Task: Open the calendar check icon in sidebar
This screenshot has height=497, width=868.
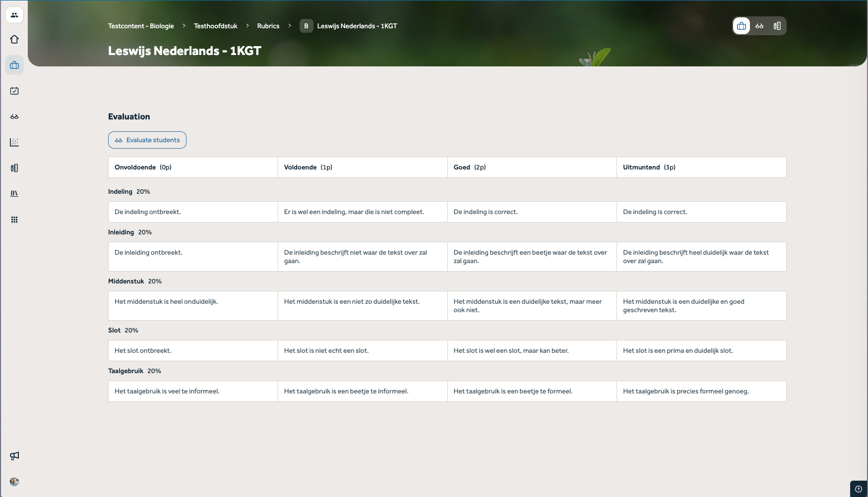Action: pos(14,91)
